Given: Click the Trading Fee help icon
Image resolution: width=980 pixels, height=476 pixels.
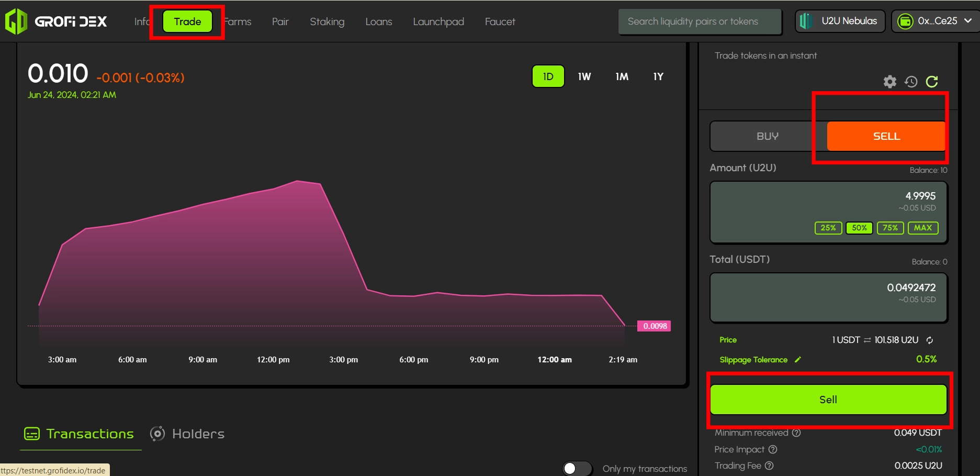Looking at the screenshot, I should (x=769, y=466).
